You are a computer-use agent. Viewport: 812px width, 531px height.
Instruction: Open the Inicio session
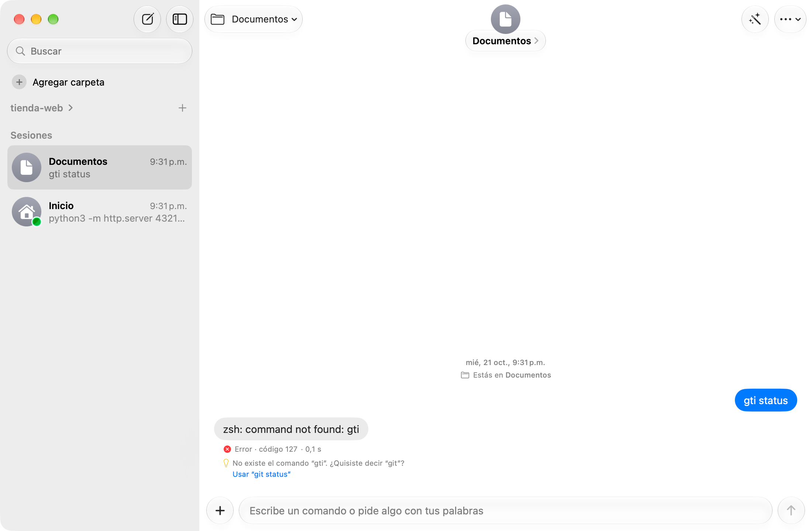[x=100, y=212]
